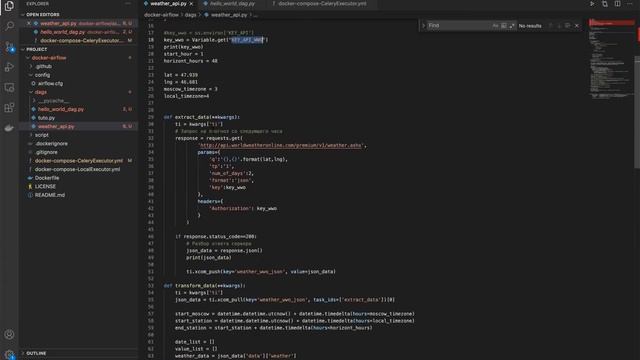Image resolution: width=640 pixels, height=360 pixels.
Task: Expand Replace mode in Find widget
Action: coord(423,26)
